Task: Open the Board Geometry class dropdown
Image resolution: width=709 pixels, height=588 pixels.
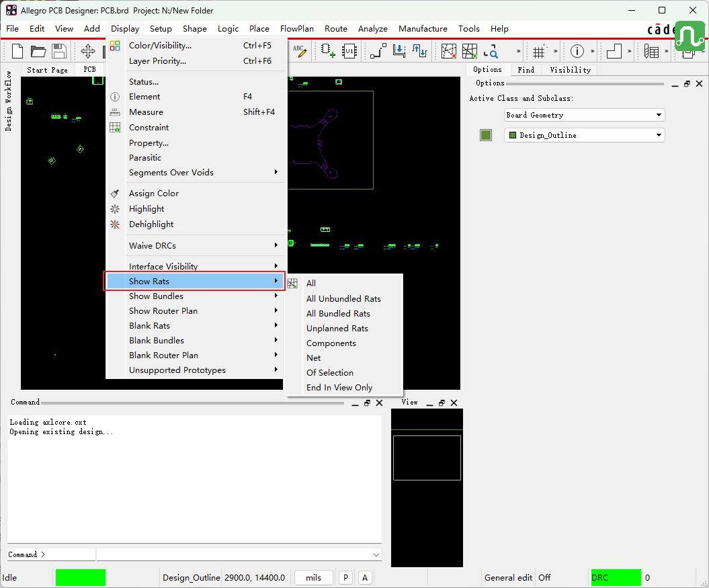Action: tap(584, 115)
